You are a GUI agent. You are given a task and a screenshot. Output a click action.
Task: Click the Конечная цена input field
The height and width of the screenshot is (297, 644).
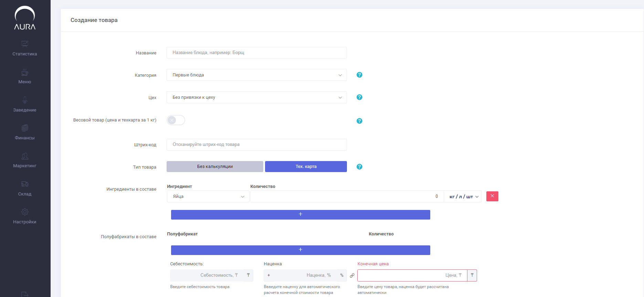(412, 275)
